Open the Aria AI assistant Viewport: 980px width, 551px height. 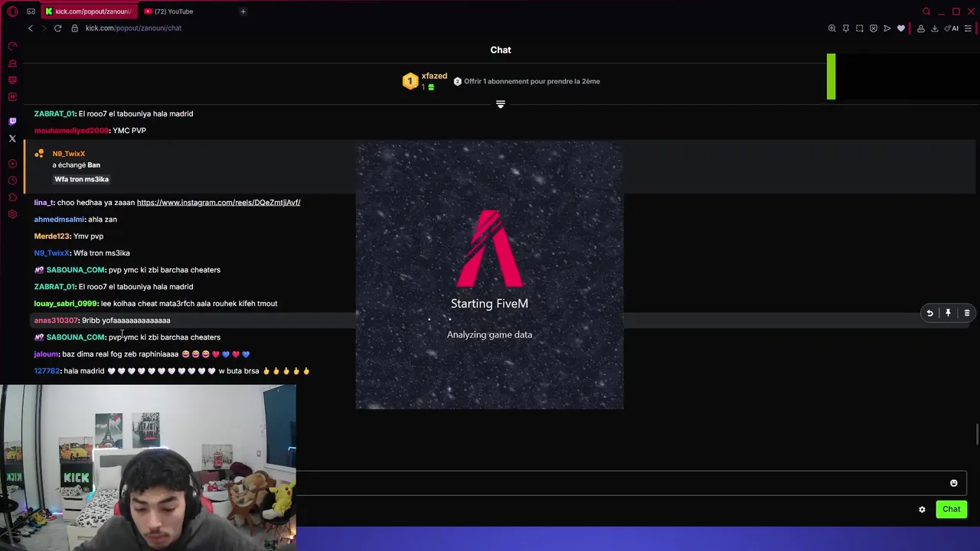click(x=952, y=28)
